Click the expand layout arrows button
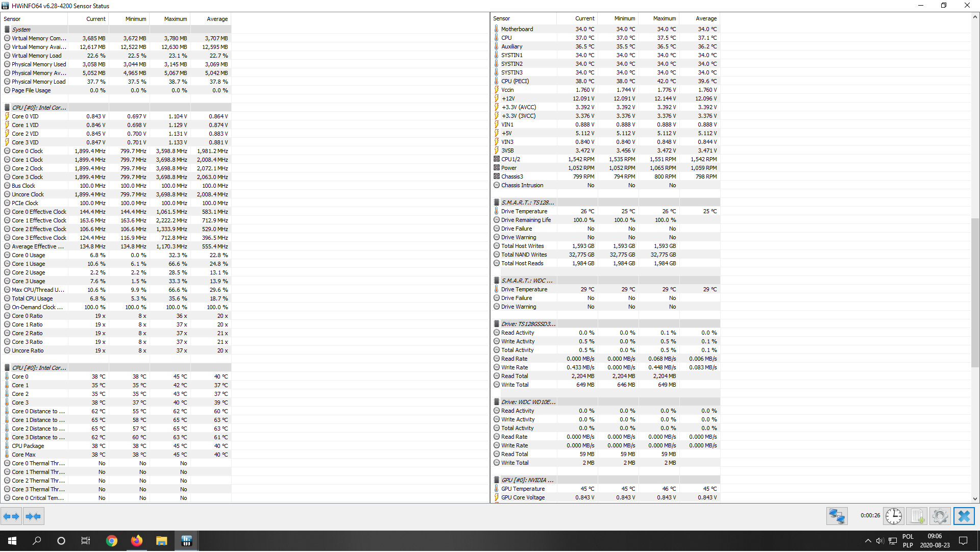This screenshot has height=552, width=980. pos(11,517)
